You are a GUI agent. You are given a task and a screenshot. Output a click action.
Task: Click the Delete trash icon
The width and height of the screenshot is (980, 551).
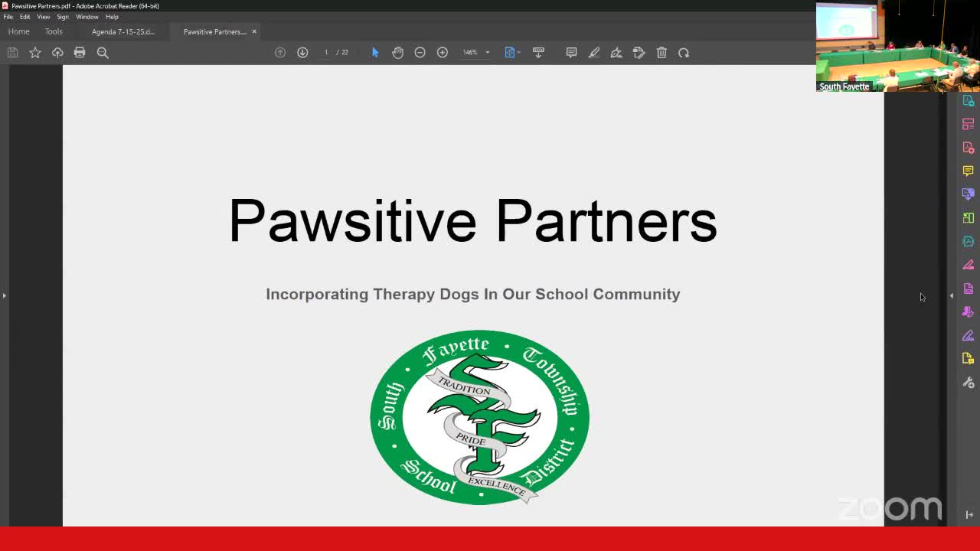(x=661, y=53)
